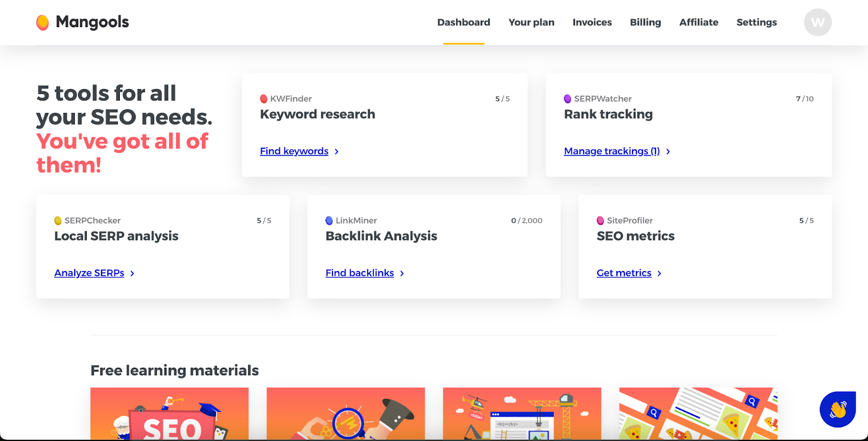Click the Get metrics link
The image size is (868, 441).
tap(624, 273)
